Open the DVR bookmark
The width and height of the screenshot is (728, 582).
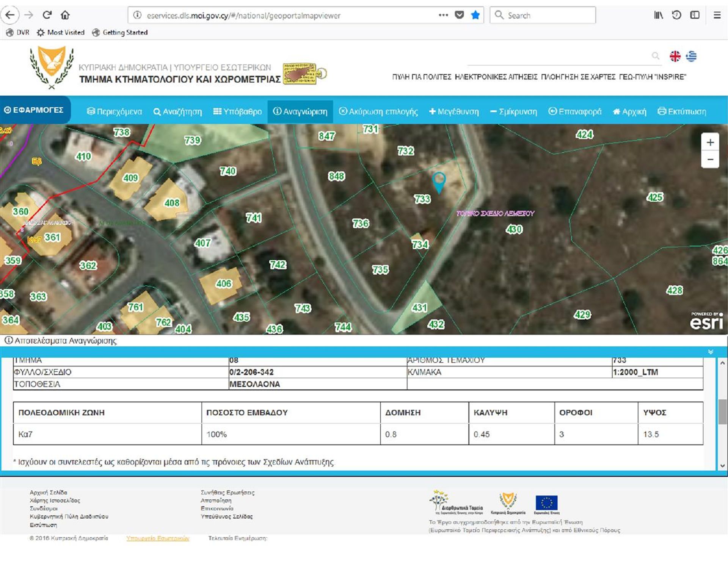pyautogui.click(x=18, y=33)
